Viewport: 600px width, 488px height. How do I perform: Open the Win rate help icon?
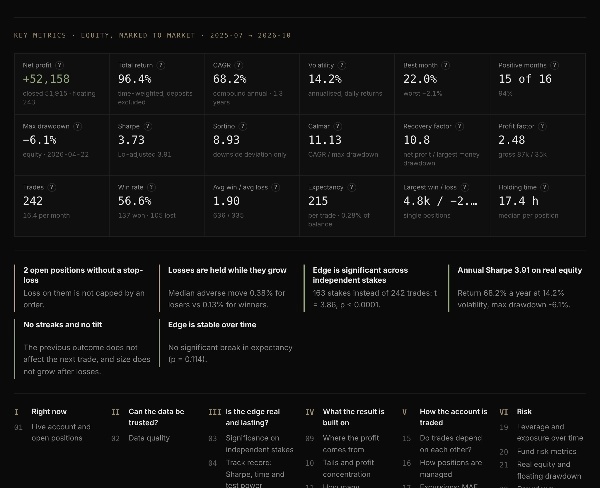click(152, 188)
